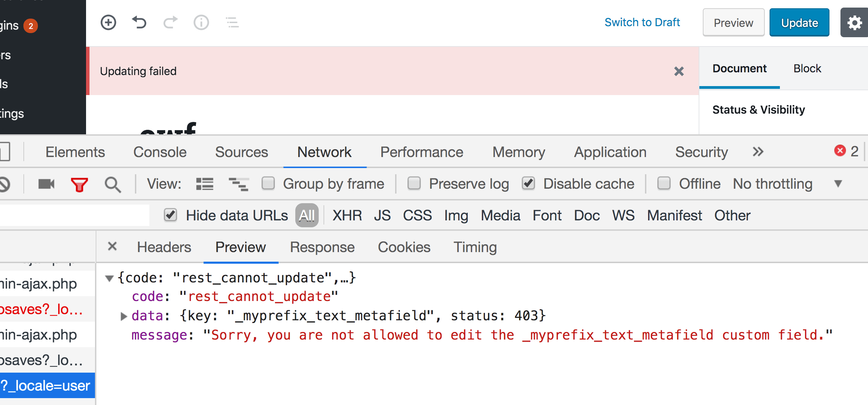Open editor settings gear icon
This screenshot has height=405, width=868.
click(854, 23)
